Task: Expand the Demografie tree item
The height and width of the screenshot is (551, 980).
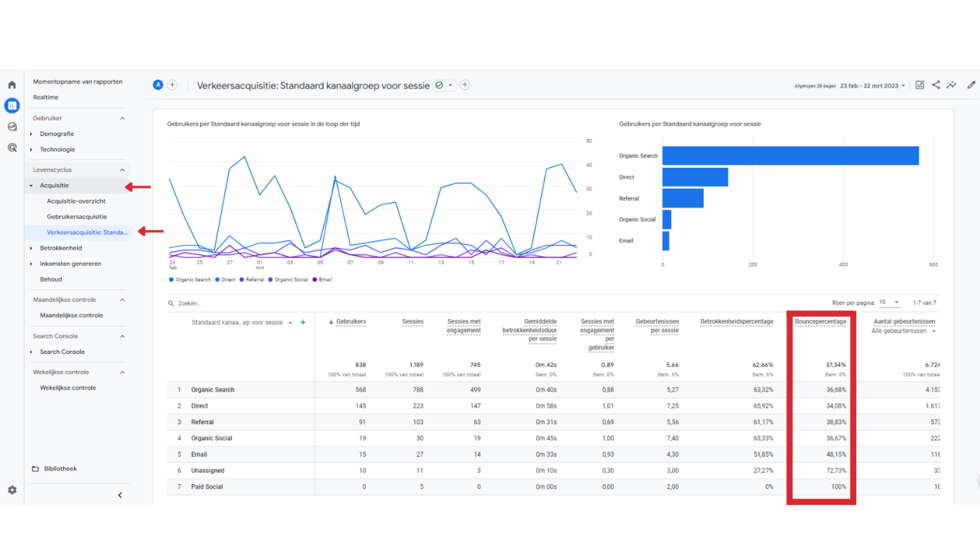Action: pos(31,134)
